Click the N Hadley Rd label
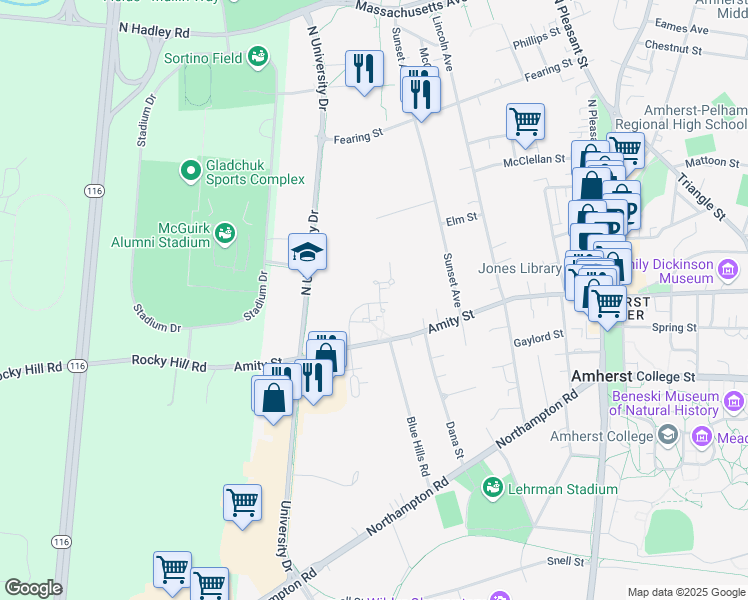 [x=154, y=30]
